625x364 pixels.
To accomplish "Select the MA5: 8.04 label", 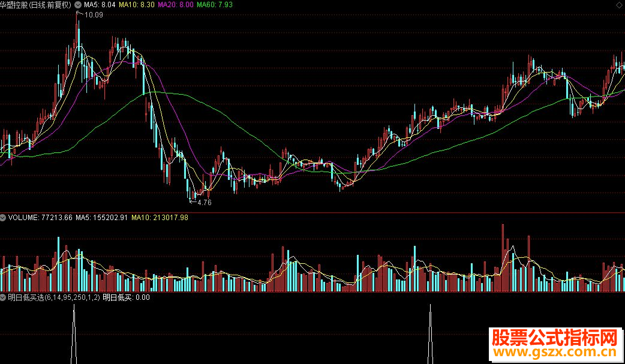I will (100, 5).
